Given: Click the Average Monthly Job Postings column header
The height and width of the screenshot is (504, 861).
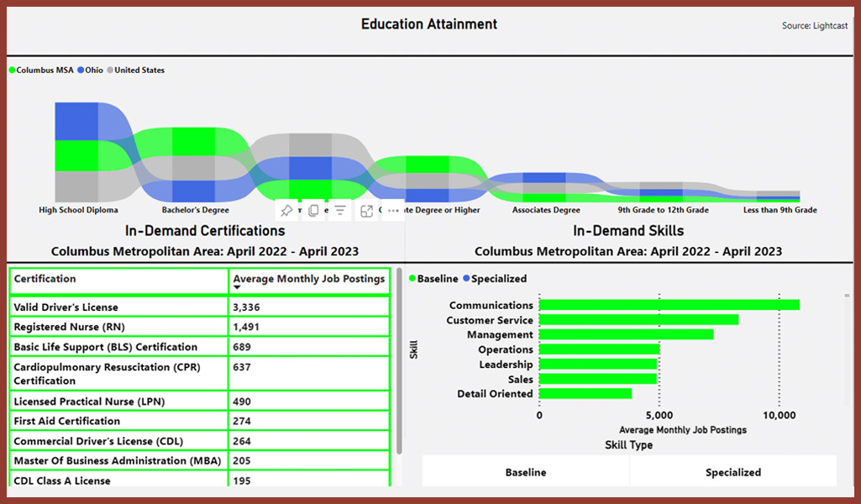Looking at the screenshot, I should click(x=308, y=279).
